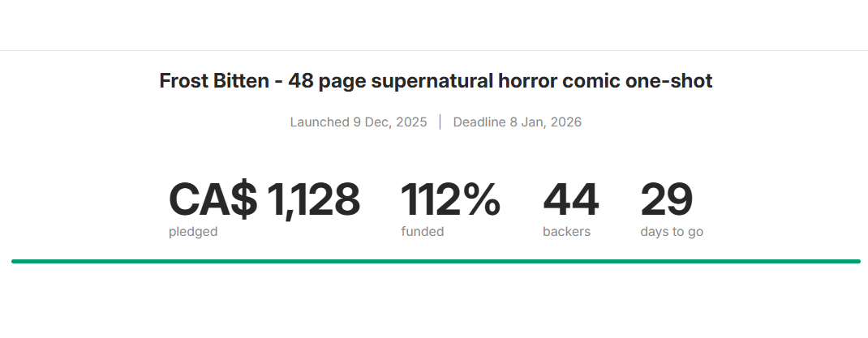Click the CA$ 1,128 pledged amount

pos(264,200)
